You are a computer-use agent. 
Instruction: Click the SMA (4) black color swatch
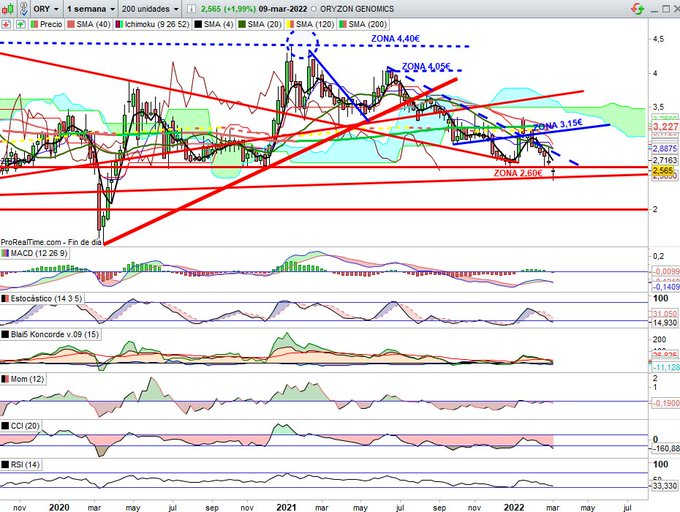click(x=198, y=24)
